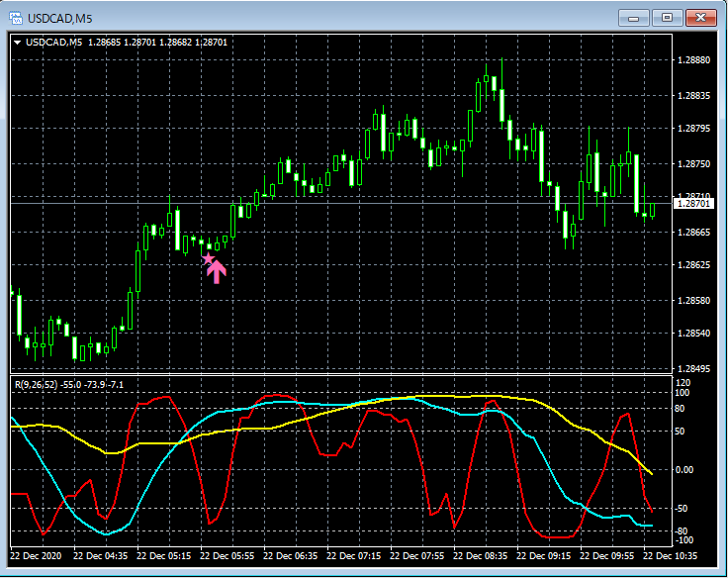Click the pink star marker on chart
This screenshot has height=578, width=728.
[208, 259]
